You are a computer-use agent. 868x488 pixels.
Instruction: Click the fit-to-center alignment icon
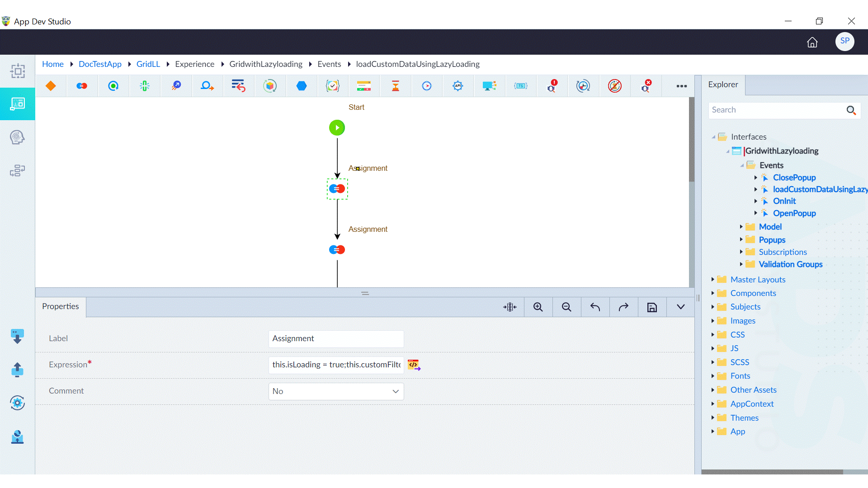point(510,307)
